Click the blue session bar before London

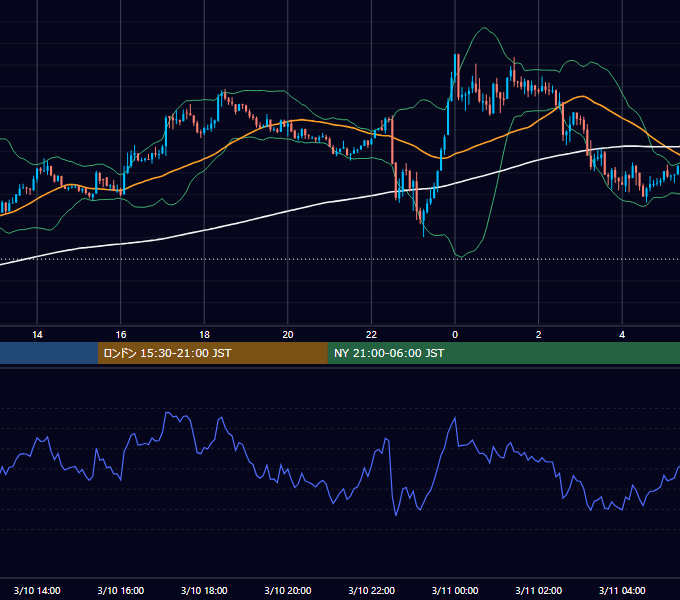tap(49, 353)
